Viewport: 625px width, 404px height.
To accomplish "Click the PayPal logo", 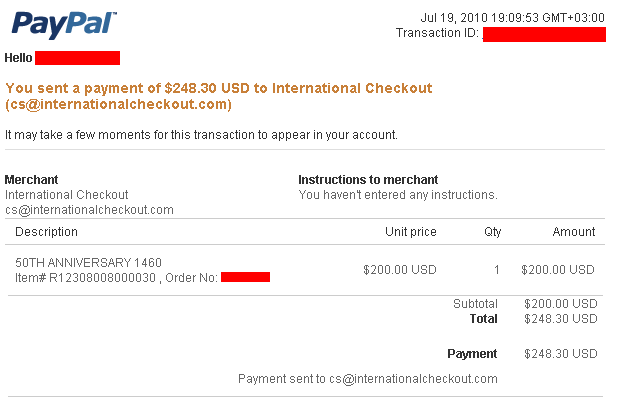I will coord(64,25).
